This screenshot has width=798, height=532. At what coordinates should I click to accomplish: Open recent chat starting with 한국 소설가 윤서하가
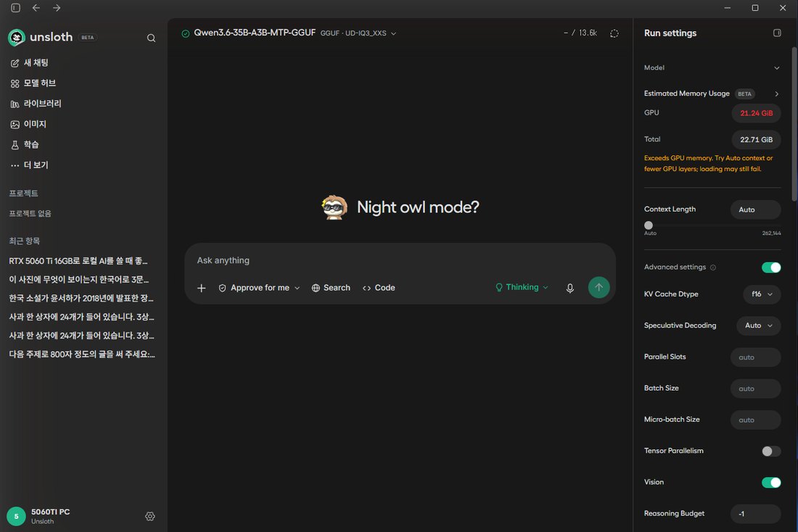pos(81,298)
